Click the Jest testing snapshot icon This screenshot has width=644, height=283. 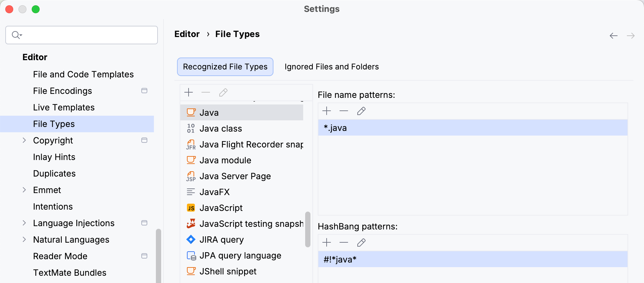[191, 223]
